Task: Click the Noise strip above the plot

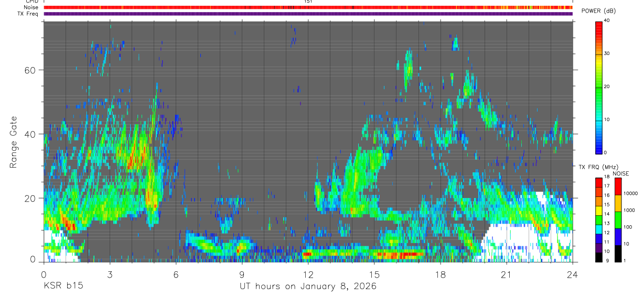Action: (308, 7)
